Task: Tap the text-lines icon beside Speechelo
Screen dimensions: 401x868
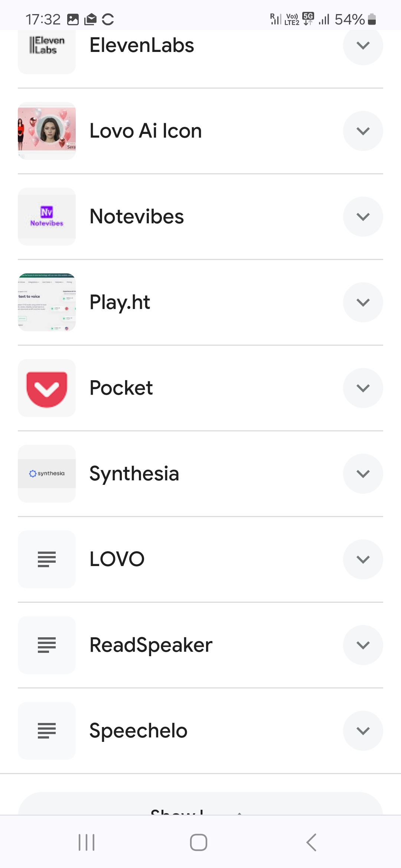Action: pos(47,731)
